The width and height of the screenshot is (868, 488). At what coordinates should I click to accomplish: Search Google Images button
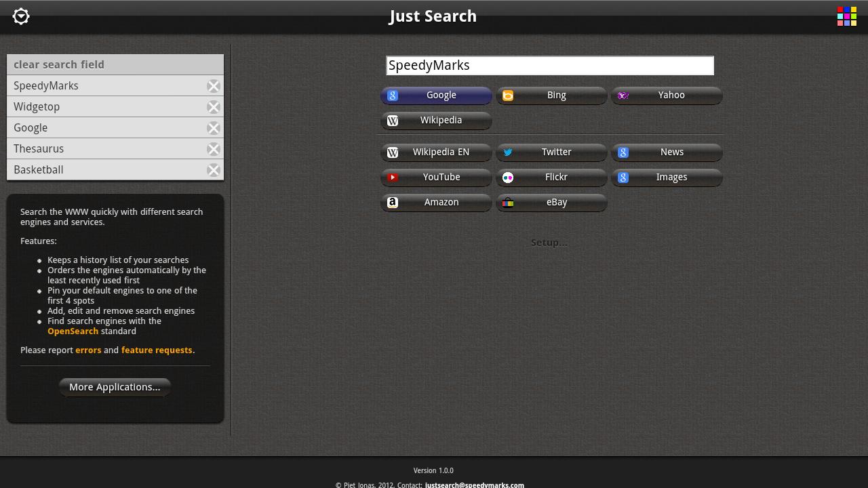pyautogui.click(x=667, y=178)
